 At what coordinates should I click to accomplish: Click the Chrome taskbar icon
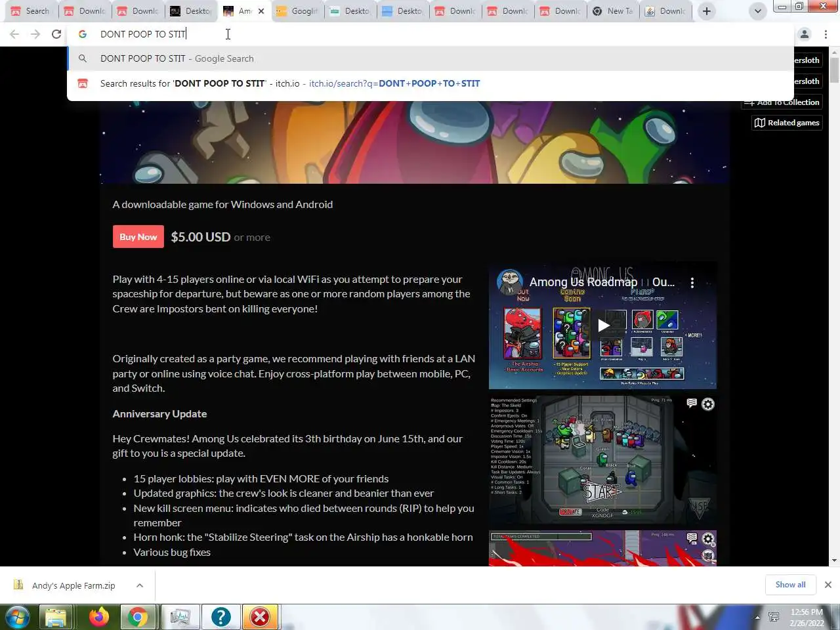(x=138, y=617)
